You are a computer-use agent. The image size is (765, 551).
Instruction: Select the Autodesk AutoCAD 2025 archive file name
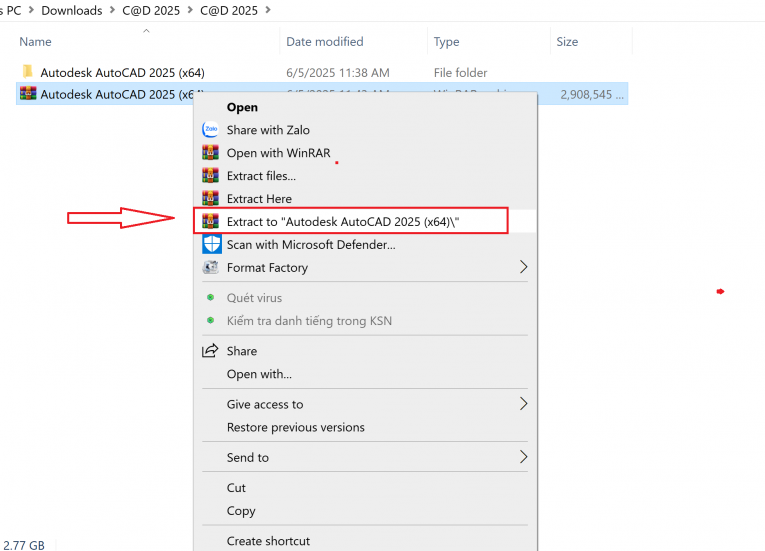[117, 94]
